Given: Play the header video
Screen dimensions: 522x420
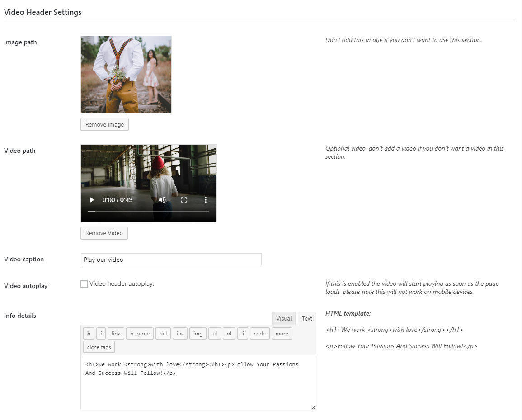Looking at the screenshot, I should (92, 200).
